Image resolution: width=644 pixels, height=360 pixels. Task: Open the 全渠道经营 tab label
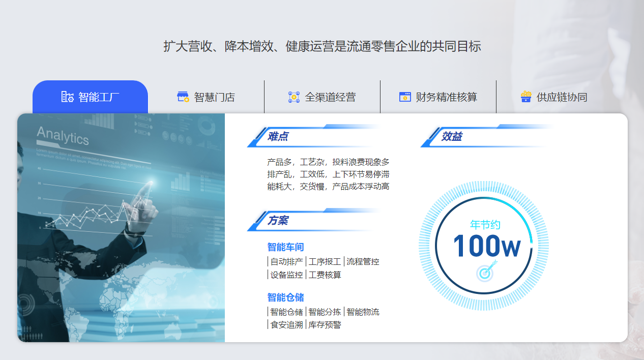[x=330, y=97]
